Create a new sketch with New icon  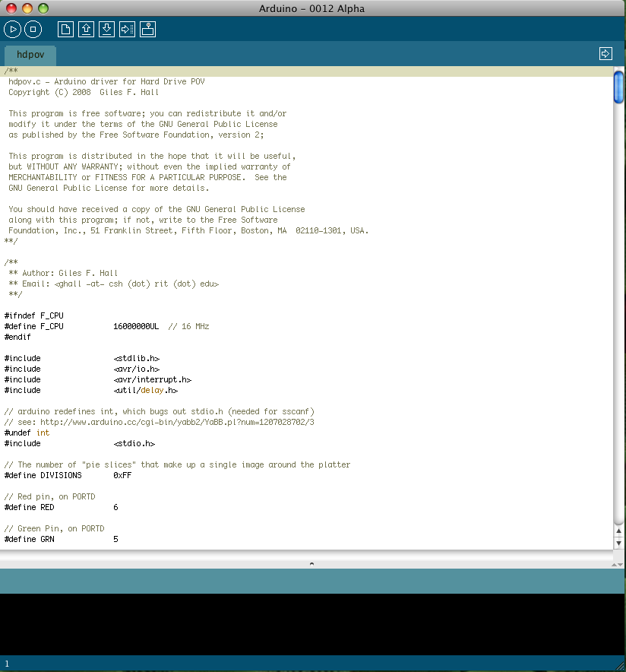coord(65,30)
